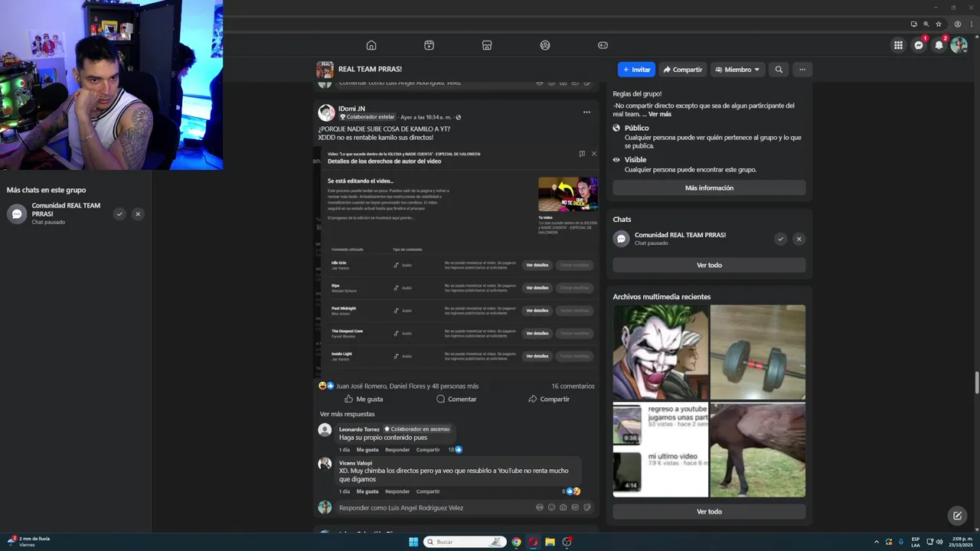Screen dimensions: 980x551
Task: Open Facebook Home icon in top navigation
Action: pyautogui.click(x=371, y=45)
